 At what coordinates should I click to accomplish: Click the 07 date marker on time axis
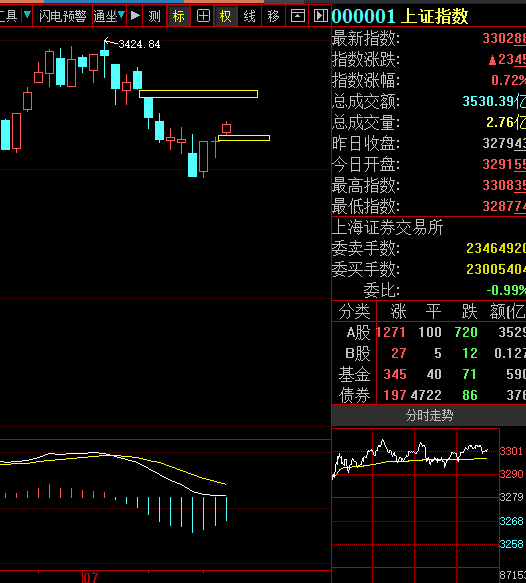tap(91, 577)
